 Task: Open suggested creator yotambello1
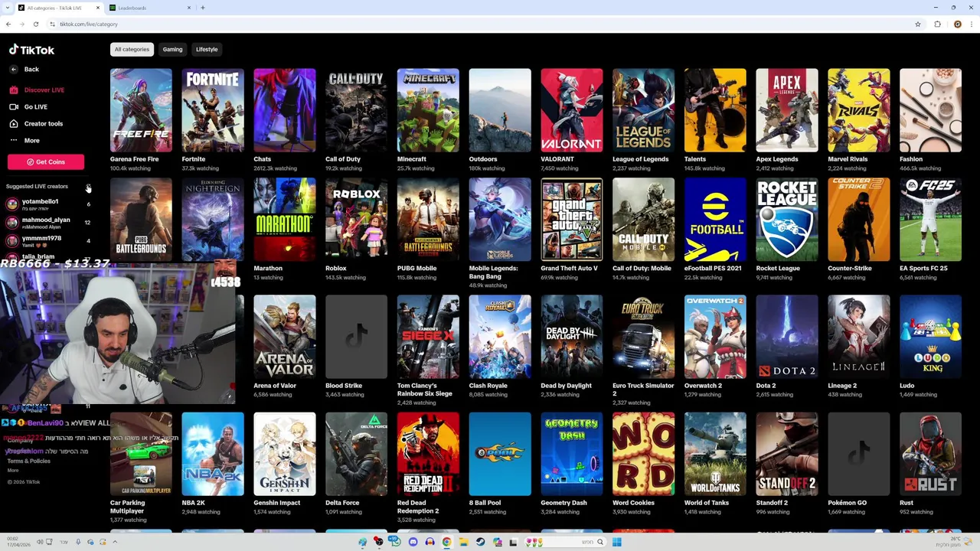pos(48,204)
